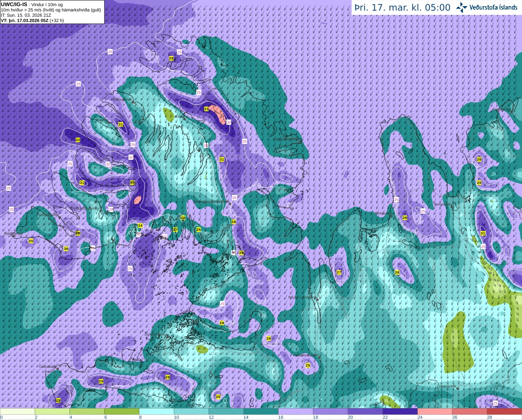Click the Blönduós station label

383,213
